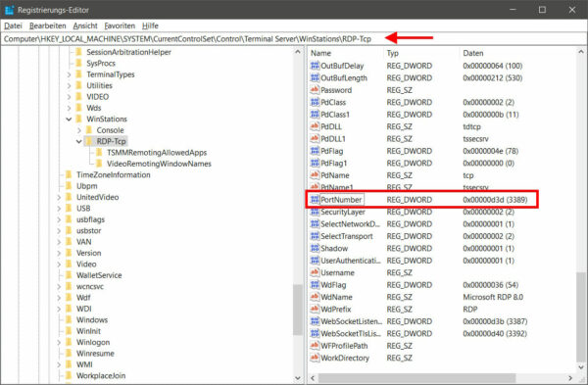Screen dimensions: 588x385
Task: Select the WdFlag DWORD icon
Action: [x=315, y=285]
